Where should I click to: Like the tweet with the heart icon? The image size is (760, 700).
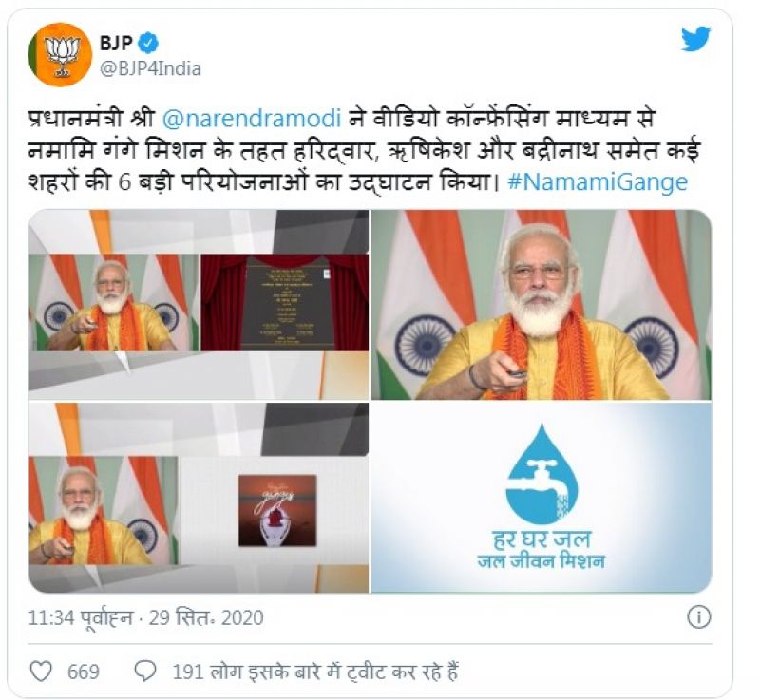coord(41,672)
